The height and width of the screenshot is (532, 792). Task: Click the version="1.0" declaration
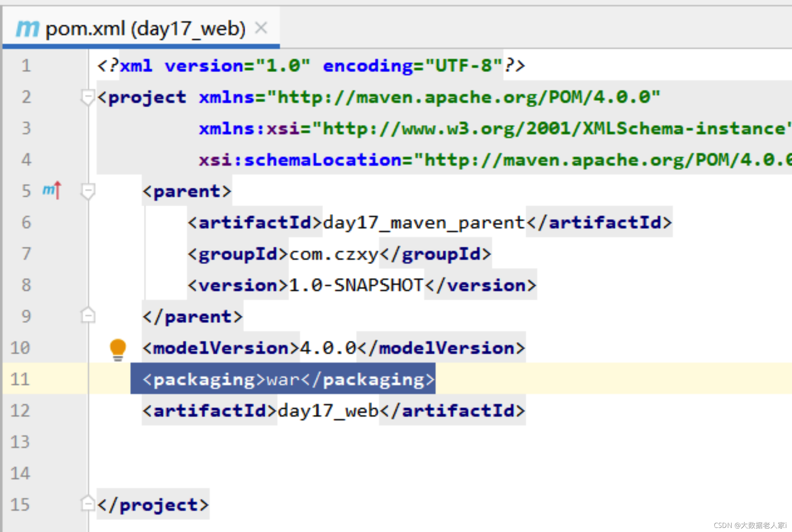tap(237, 66)
